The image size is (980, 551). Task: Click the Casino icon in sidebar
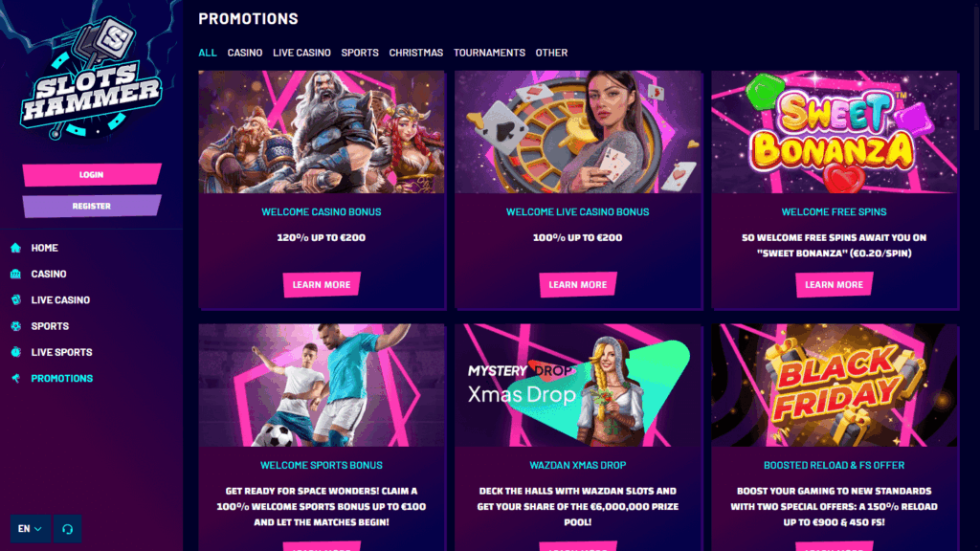pos(15,275)
